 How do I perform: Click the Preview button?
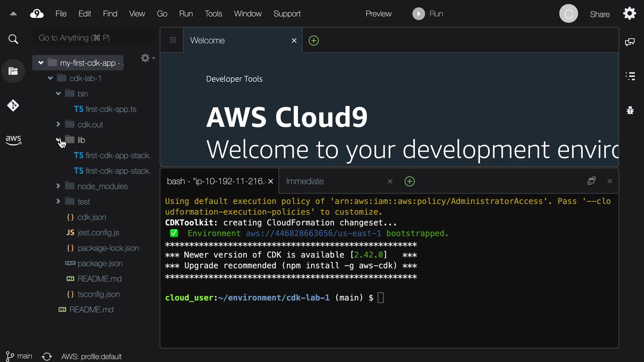(378, 14)
